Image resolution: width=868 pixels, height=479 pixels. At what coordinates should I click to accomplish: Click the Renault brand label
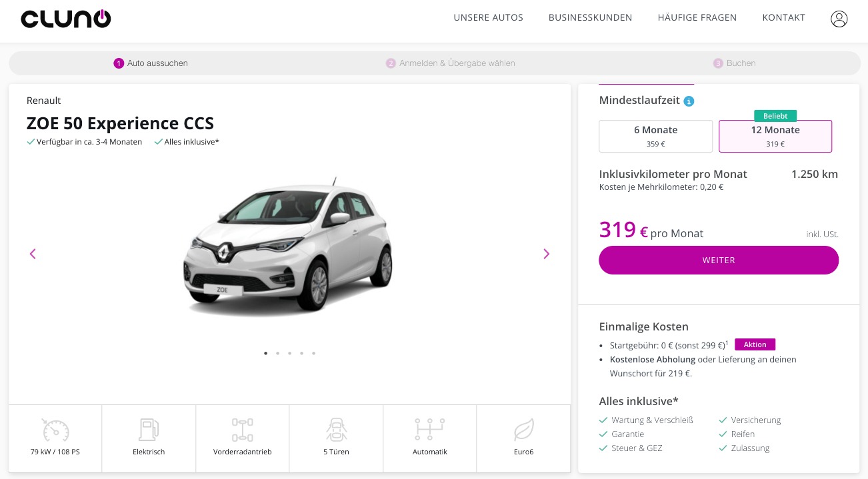pos(43,101)
